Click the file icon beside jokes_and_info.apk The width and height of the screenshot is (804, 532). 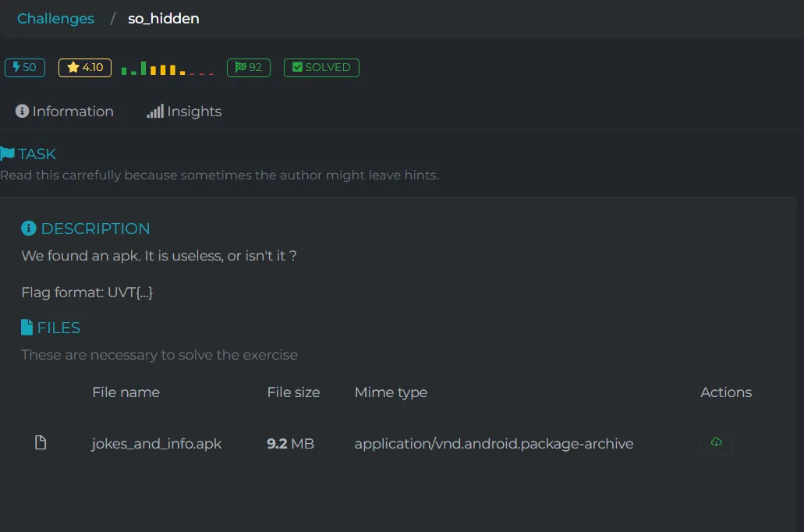coord(41,442)
